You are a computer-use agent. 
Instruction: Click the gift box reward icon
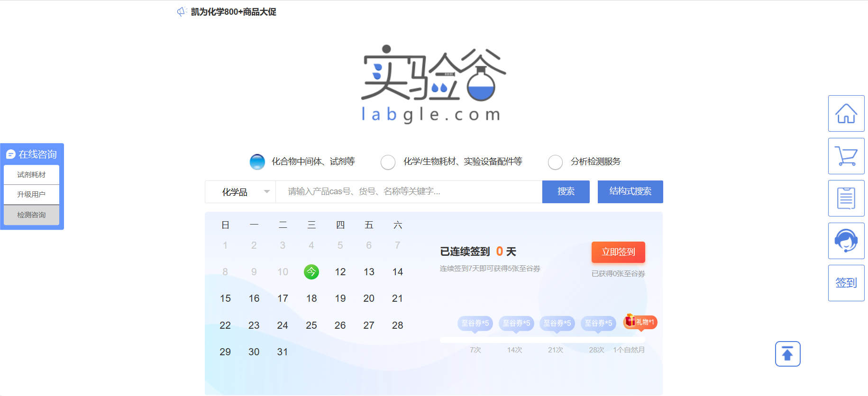point(630,321)
